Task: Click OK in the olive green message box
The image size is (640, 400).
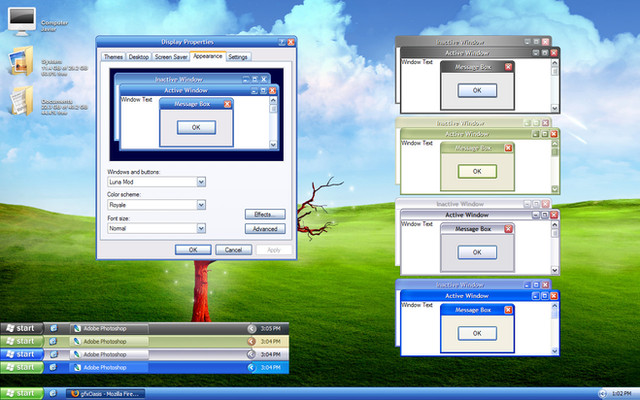Action: [477, 171]
